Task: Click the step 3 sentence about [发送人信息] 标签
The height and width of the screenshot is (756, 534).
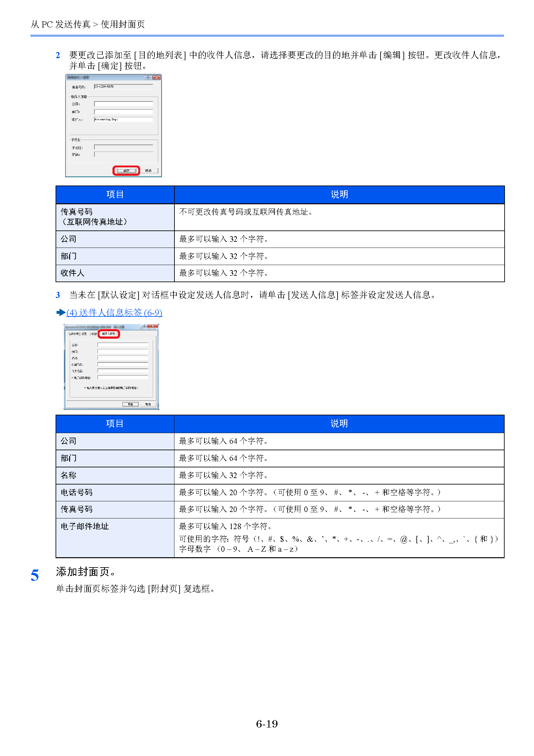Action: coord(253,295)
